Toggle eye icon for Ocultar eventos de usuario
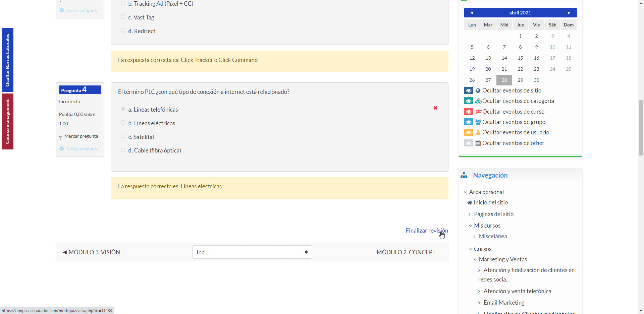644x314 pixels. click(469, 132)
